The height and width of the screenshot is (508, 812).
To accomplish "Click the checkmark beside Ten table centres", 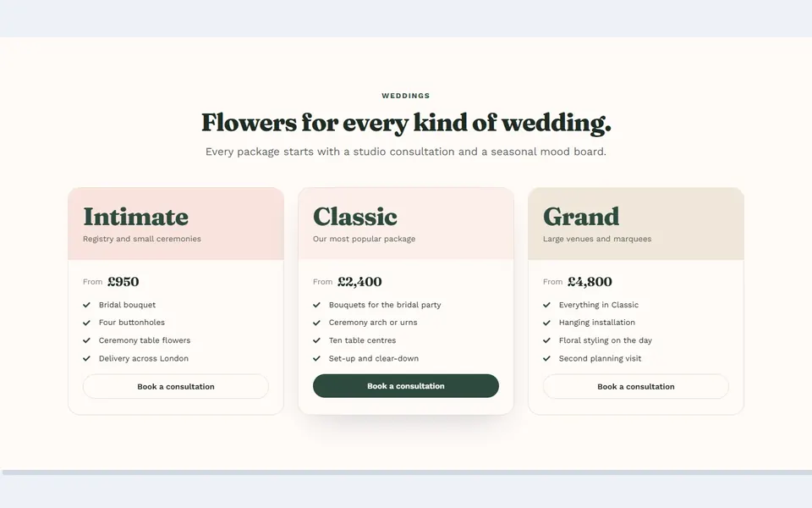I will [x=316, y=340].
